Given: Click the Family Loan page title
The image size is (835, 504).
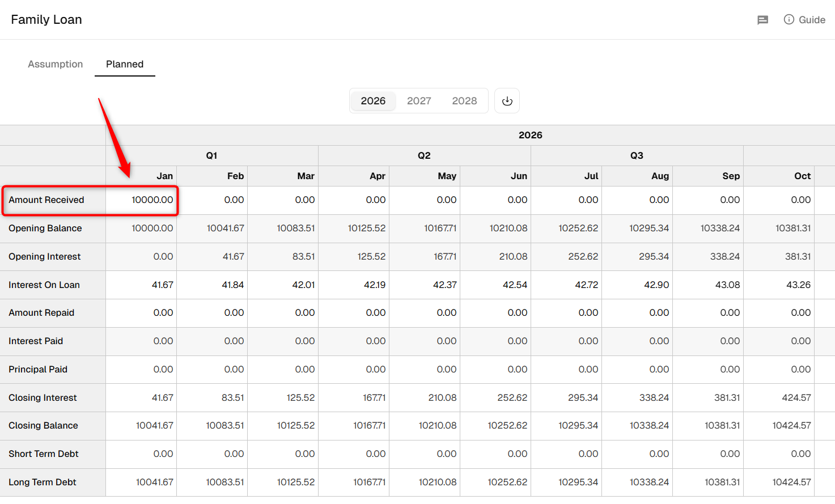Looking at the screenshot, I should tap(46, 20).
